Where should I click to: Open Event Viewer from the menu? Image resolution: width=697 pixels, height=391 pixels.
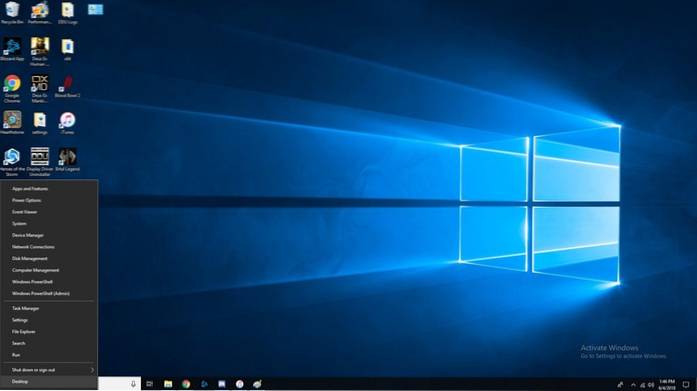[x=49, y=212]
